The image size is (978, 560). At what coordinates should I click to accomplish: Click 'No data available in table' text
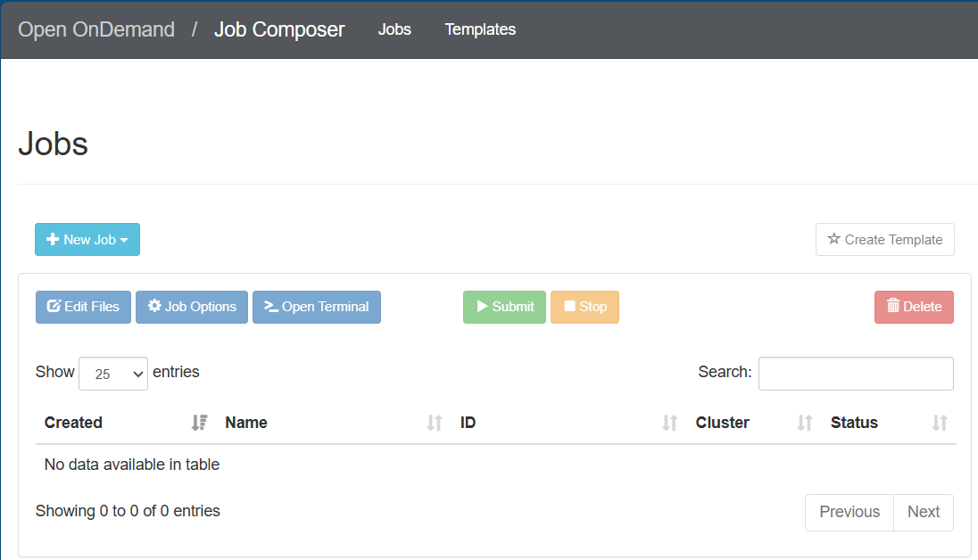point(131,465)
